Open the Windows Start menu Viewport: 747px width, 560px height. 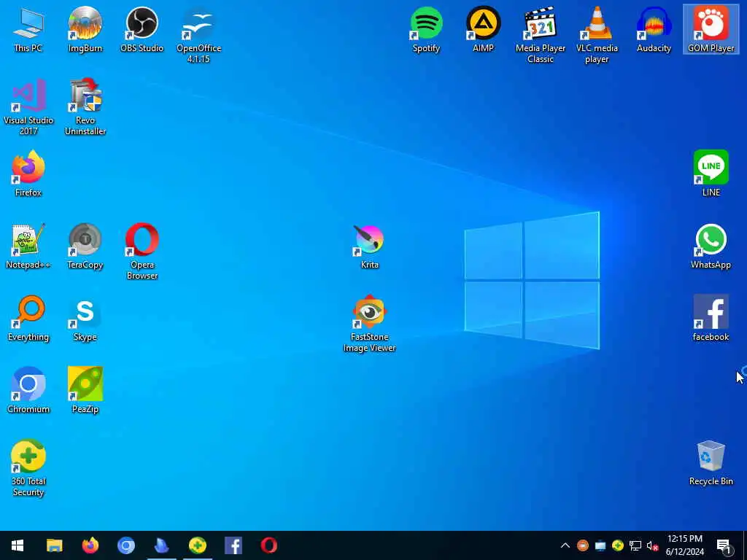click(x=18, y=545)
